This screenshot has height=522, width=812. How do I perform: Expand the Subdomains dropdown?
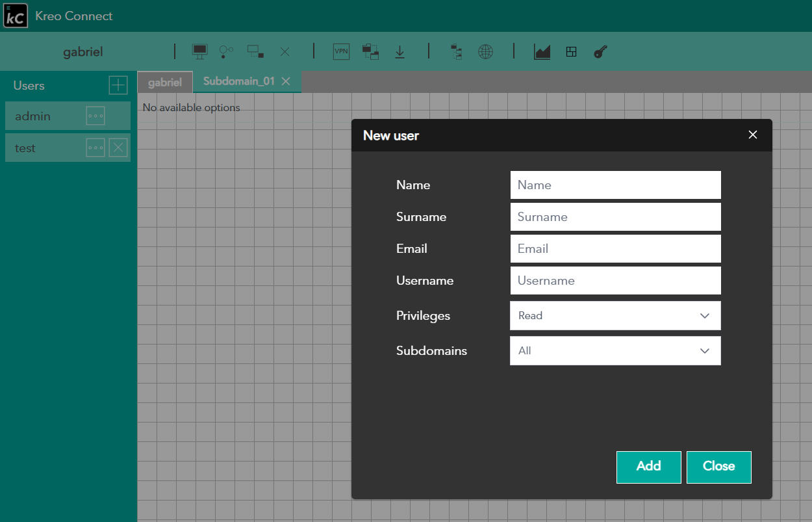(615, 350)
